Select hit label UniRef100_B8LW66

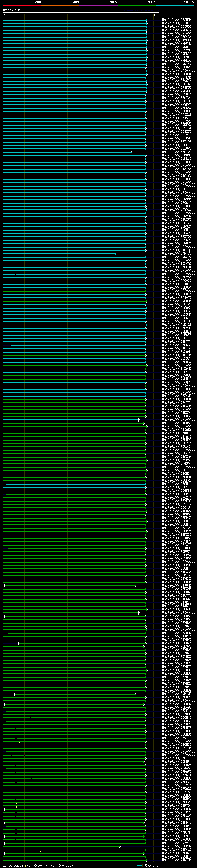coord(177,416)
